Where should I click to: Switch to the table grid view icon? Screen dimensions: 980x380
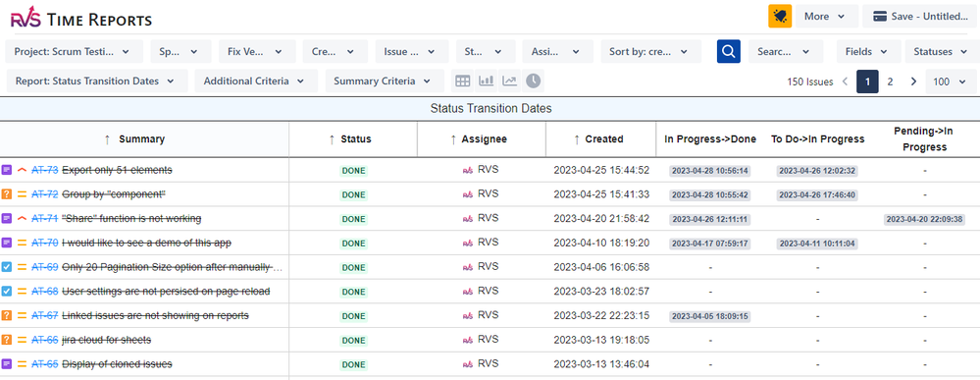(462, 81)
